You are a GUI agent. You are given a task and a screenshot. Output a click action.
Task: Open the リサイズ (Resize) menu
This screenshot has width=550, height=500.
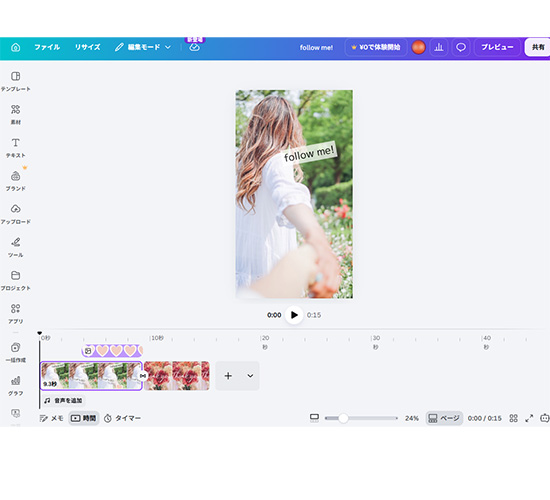point(88,47)
